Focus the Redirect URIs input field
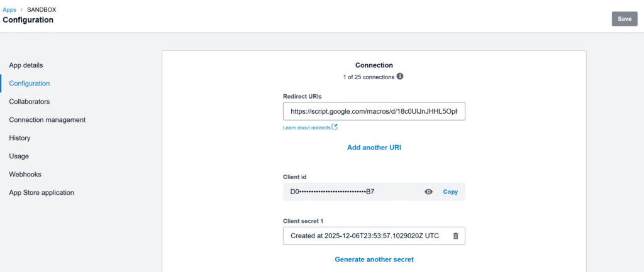Screen dimensions: 644x272 point(374,111)
